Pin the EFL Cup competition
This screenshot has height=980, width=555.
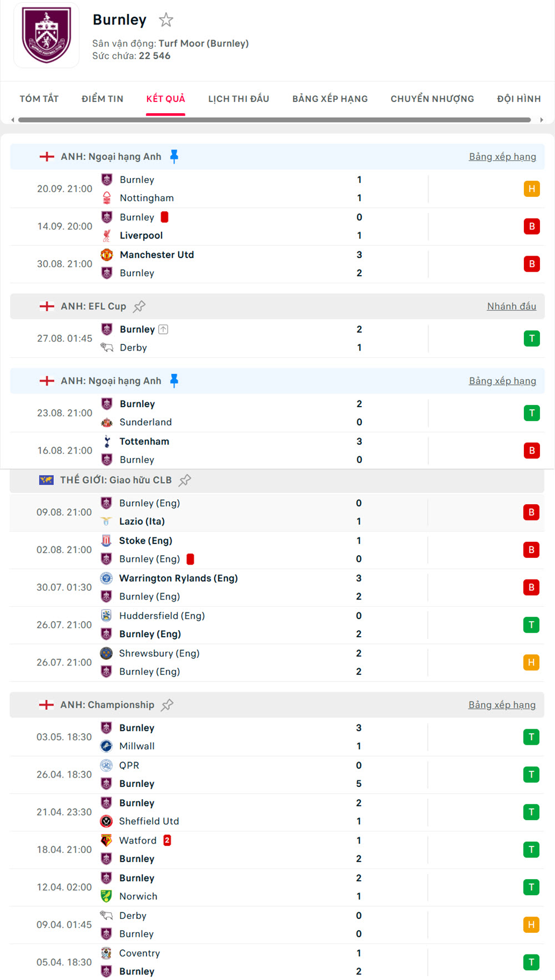coord(139,306)
